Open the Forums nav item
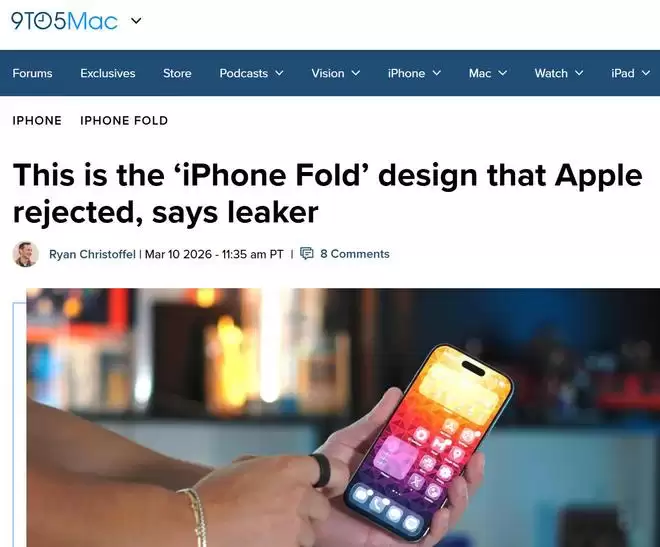 pos(32,73)
